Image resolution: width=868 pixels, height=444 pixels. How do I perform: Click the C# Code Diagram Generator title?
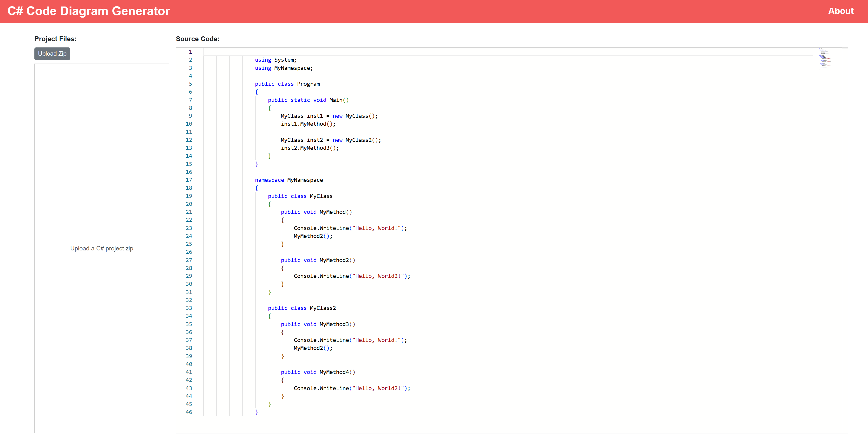(x=89, y=11)
